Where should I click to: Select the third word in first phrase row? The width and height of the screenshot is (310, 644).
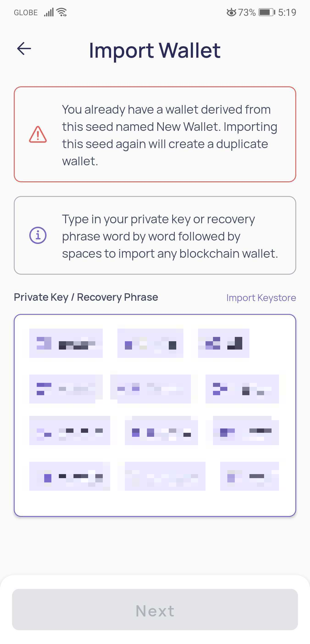pyautogui.click(x=224, y=343)
